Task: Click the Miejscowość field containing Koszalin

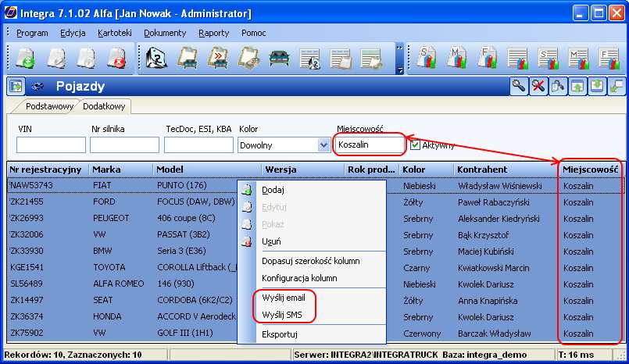Action: tap(369, 145)
